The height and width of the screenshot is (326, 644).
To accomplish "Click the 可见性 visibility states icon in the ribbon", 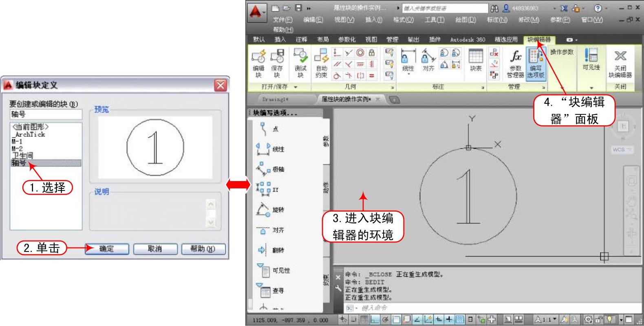I will coord(591,59).
